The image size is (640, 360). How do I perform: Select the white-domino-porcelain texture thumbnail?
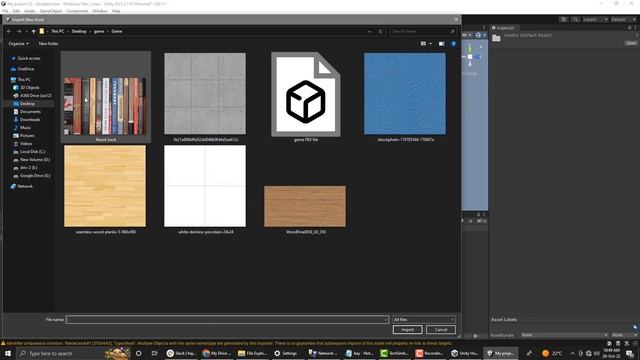(205, 186)
